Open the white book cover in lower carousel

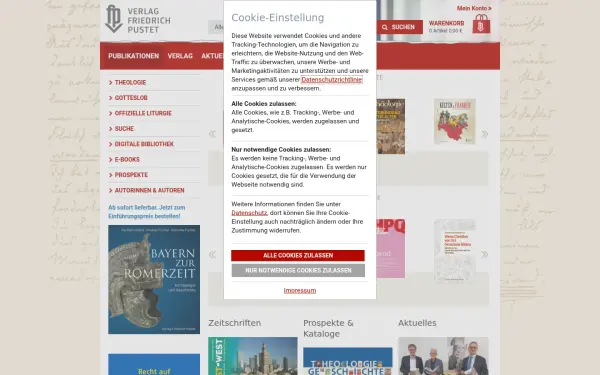coord(455,251)
